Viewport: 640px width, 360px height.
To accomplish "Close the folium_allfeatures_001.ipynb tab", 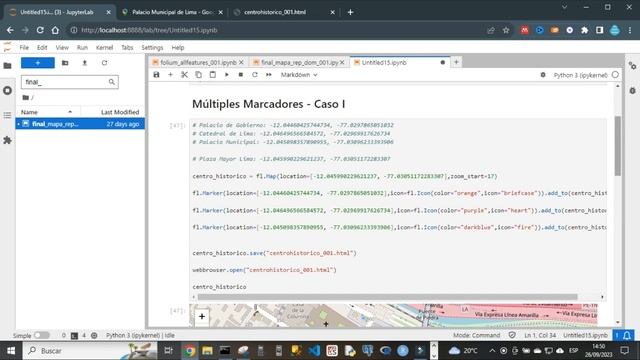I will (241, 62).
